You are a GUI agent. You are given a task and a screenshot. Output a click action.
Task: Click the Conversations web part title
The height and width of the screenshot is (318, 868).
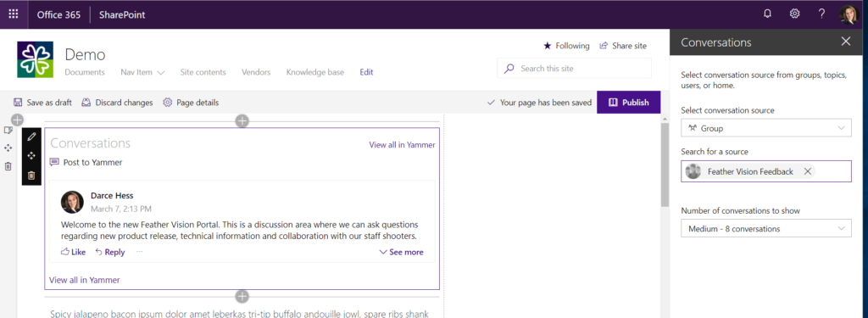[90, 143]
